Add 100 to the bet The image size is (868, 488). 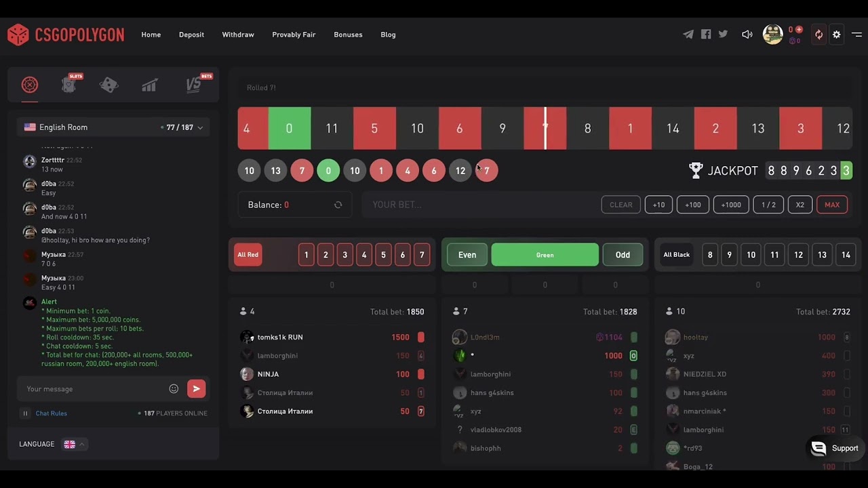click(693, 205)
